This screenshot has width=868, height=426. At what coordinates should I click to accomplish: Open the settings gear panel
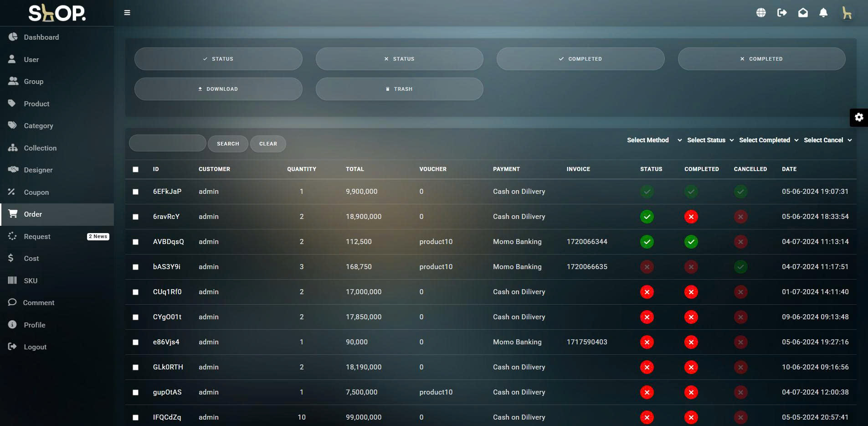859,118
